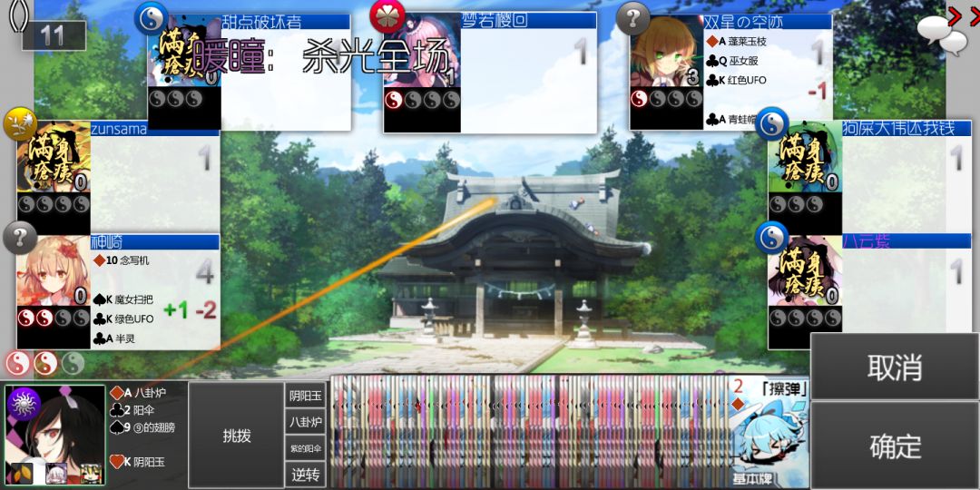This screenshot has width=980, height=490.
Task: Select the 双星の空迹 character portrait
Action: [666, 53]
